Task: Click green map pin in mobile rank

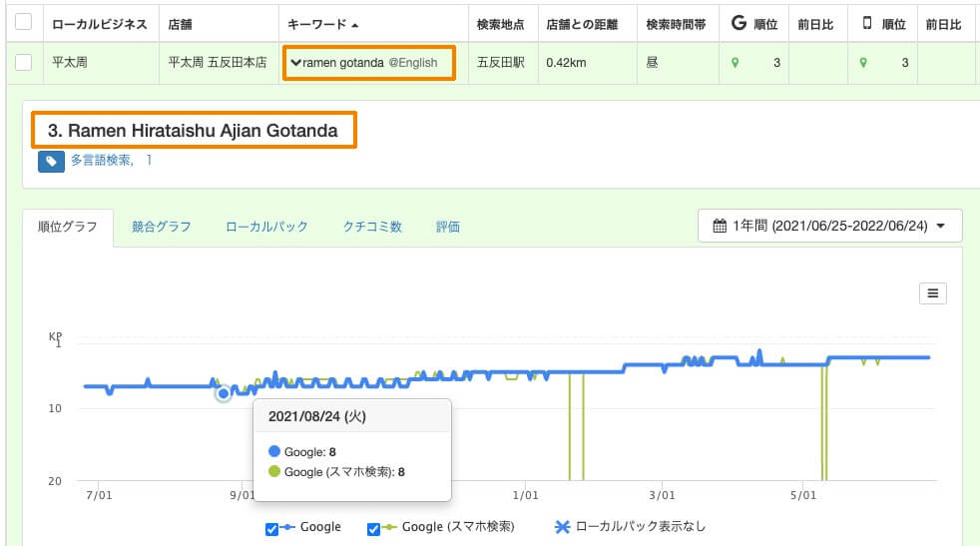Action: pos(863,63)
